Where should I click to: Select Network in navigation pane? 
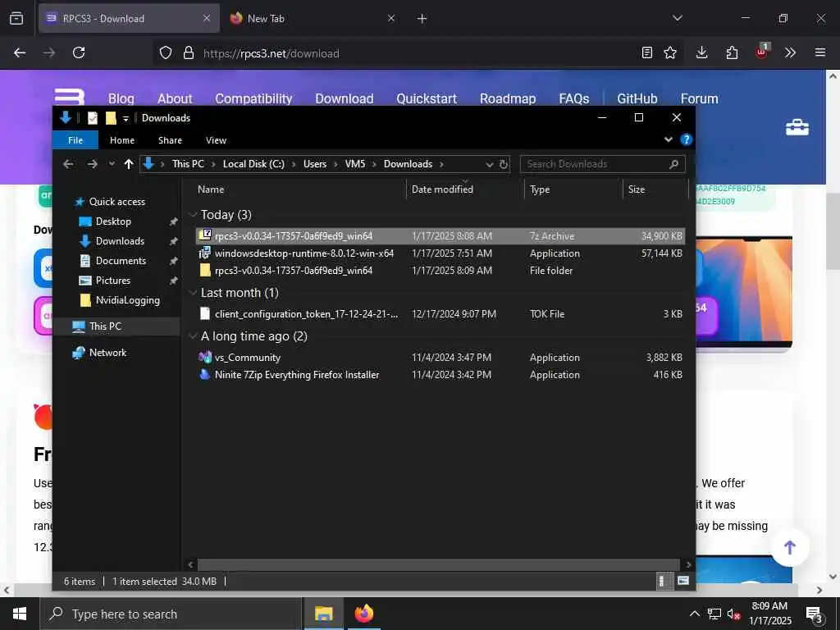coord(107,353)
